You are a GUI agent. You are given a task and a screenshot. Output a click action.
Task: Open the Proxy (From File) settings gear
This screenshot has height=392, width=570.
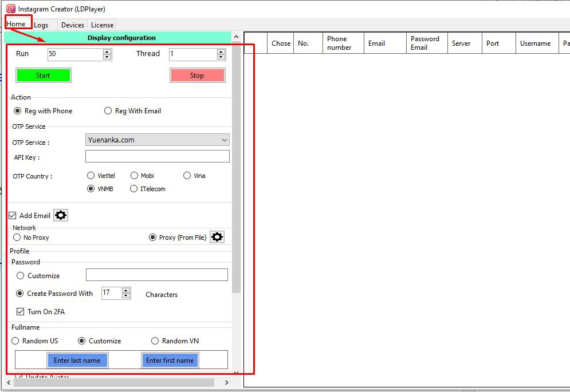click(217, 237)
